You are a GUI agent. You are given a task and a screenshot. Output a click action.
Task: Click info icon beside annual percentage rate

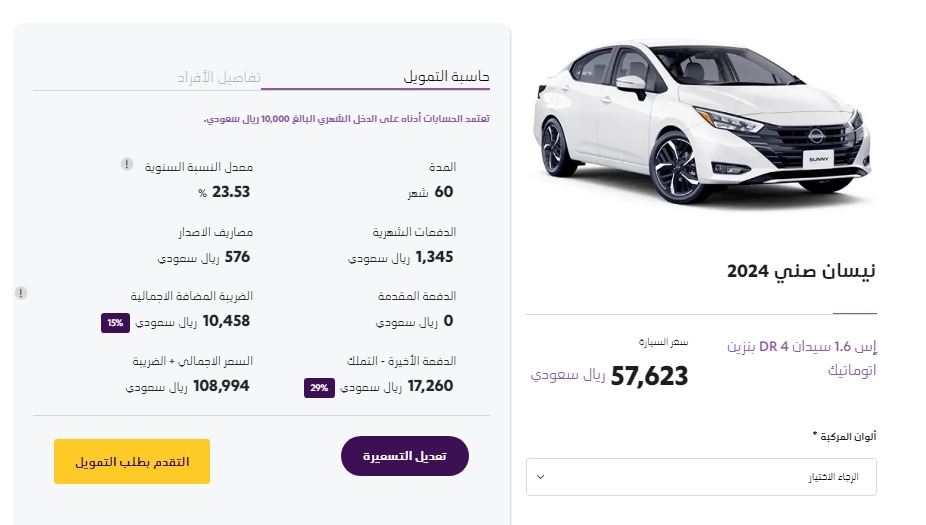127,164
